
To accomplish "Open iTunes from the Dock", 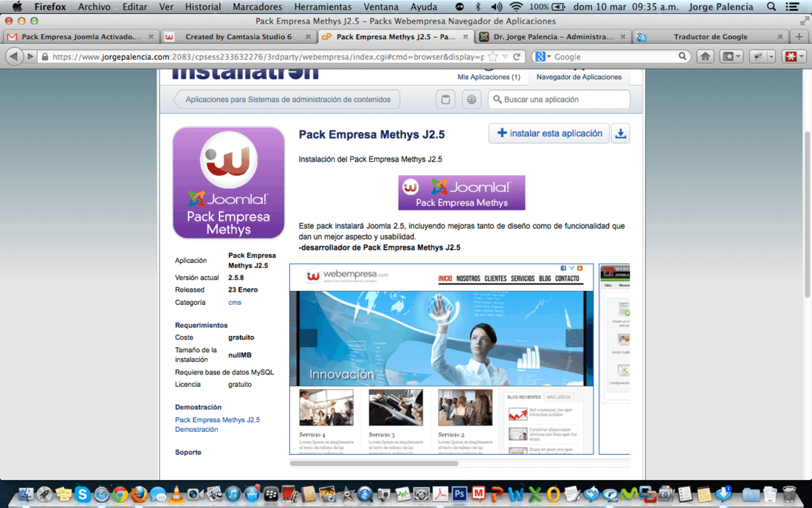I will (x=233, y=495).
